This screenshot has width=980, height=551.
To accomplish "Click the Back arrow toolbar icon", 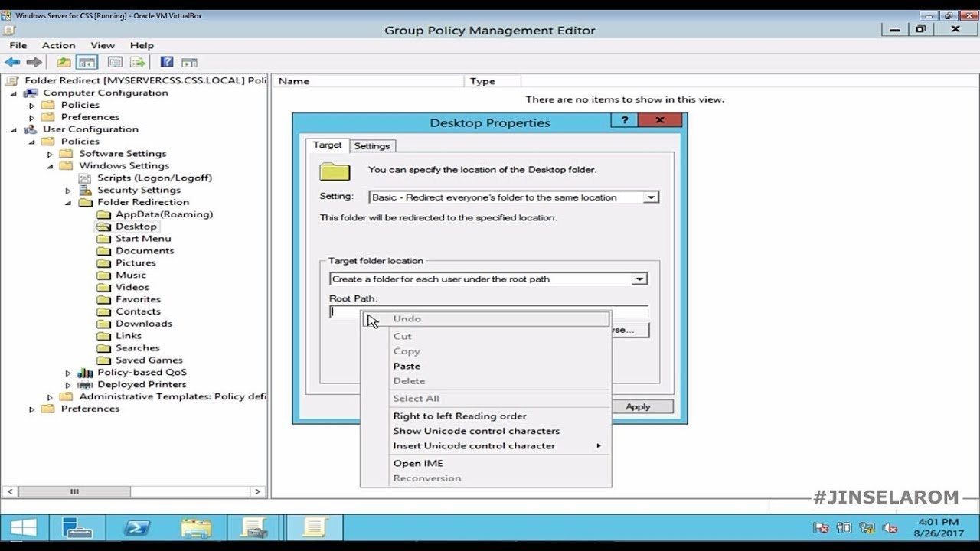I will click(12, 63).
